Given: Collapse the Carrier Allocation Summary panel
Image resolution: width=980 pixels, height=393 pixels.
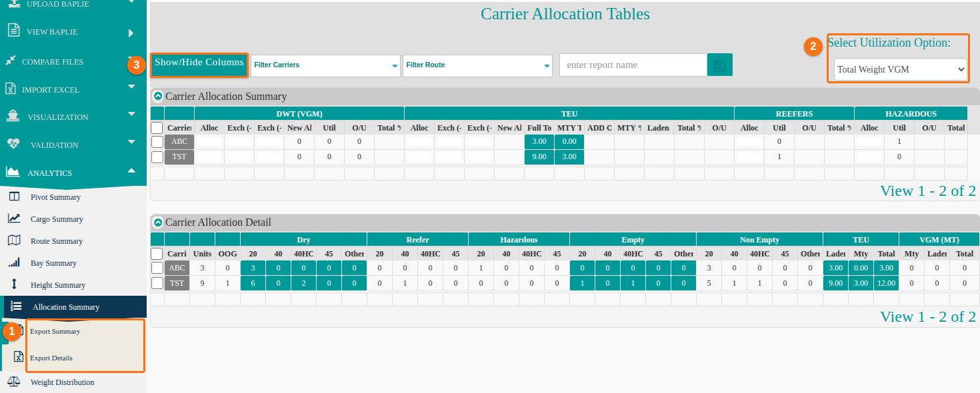Looking at the screenshot, I should [158, 96].
